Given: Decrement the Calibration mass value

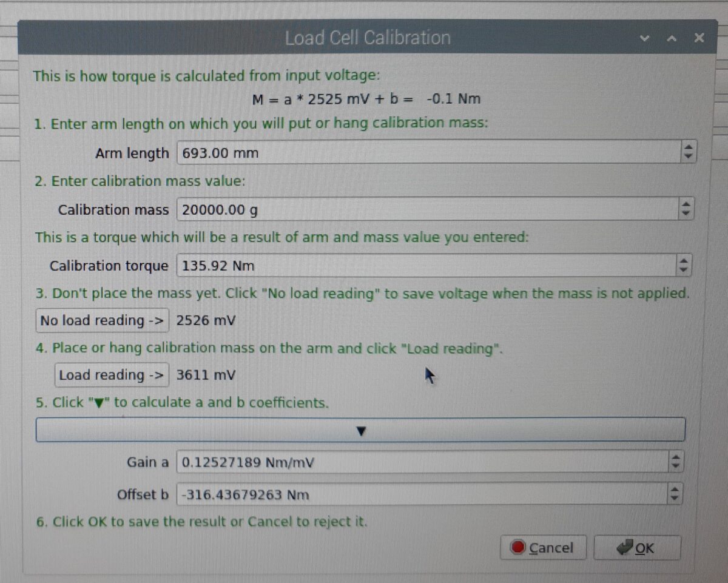Looking at the screenshot, I should (x=685, y=213).
